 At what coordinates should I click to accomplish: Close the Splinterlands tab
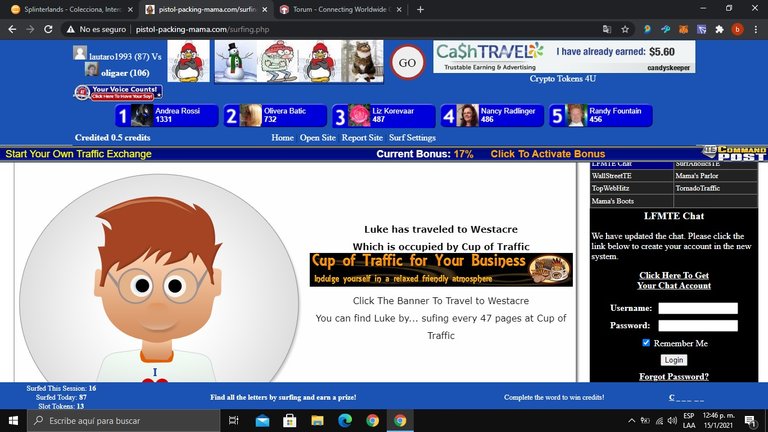[x=130, y=9]
